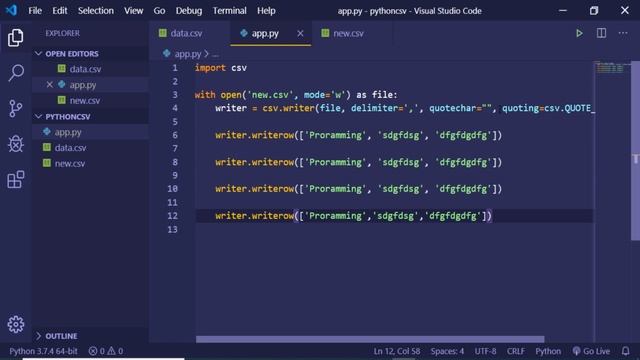Screen dimensions: 640x360
Task: Collapse the PYTHONCSV folder section
Action: coord(38,116)
